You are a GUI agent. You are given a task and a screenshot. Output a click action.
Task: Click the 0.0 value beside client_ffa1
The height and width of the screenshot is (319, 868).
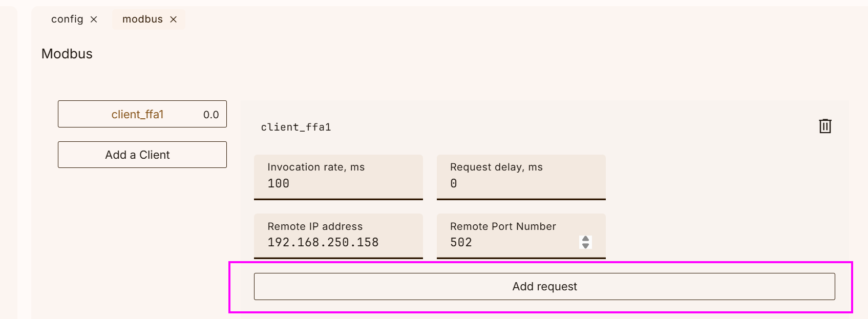click(211, 115)
